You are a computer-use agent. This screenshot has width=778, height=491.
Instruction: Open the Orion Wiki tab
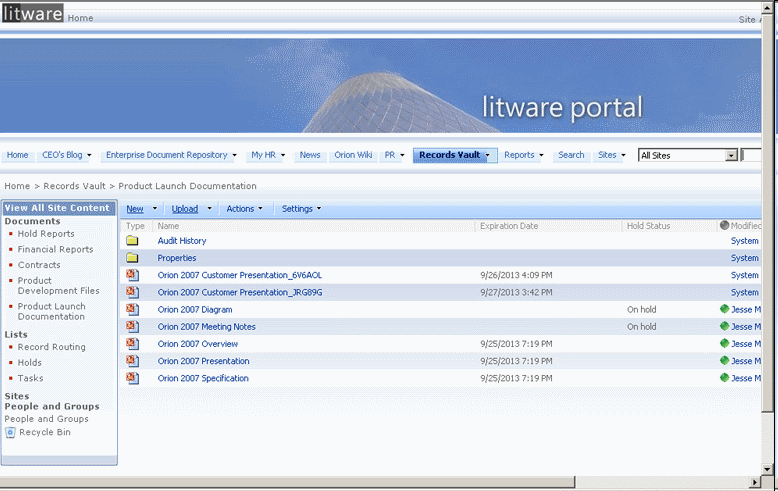[x=353, y=155]
